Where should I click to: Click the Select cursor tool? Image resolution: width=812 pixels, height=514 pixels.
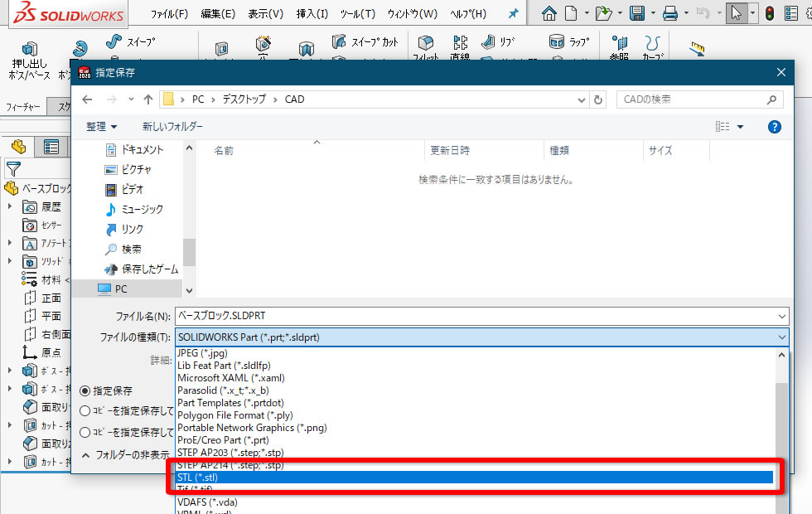point(736,13)
